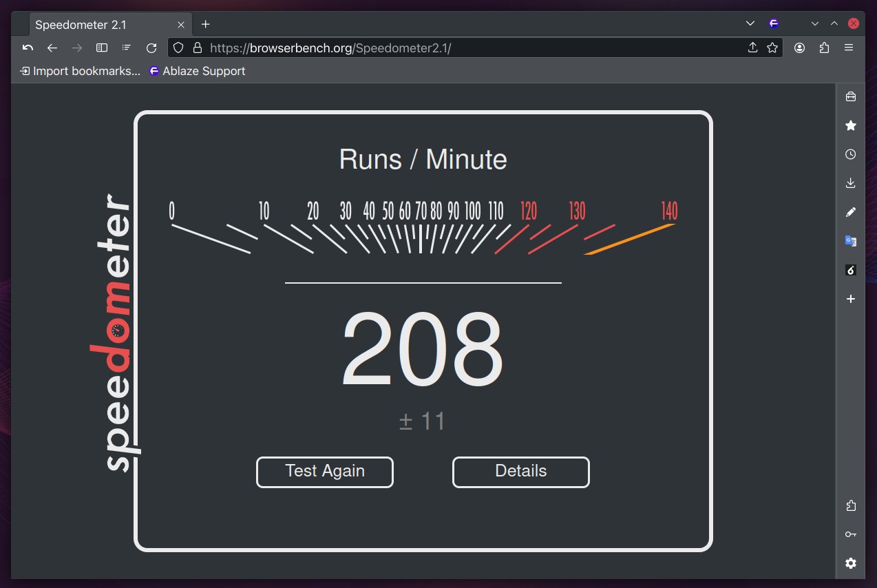The image size is (877, 588).
Task: Open the history clock sidebar panel
Action: coord(851,154)
